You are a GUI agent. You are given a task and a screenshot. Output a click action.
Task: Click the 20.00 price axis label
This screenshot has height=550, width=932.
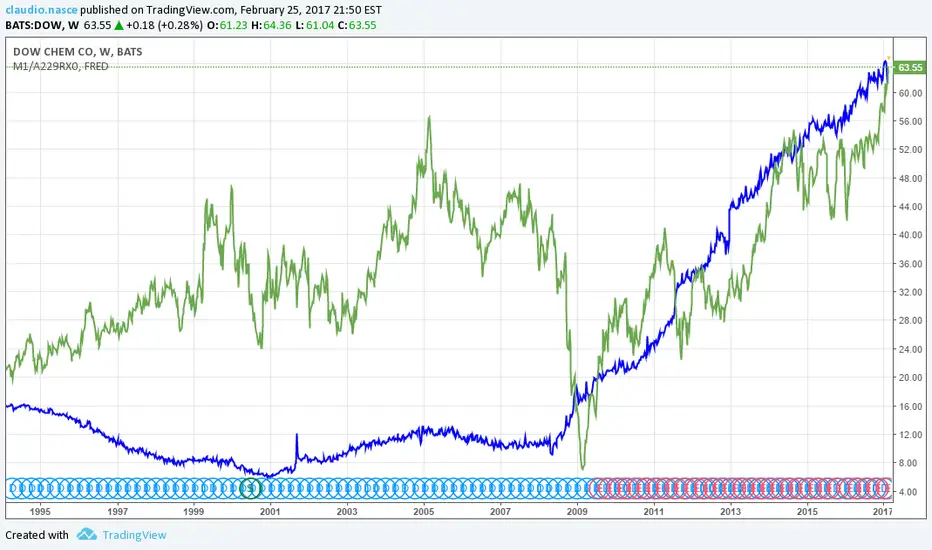click(x=911, y=378)
